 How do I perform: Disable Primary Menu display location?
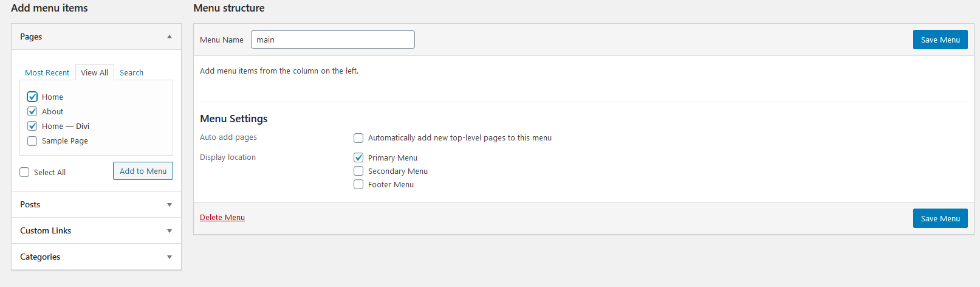coord(358,157)
